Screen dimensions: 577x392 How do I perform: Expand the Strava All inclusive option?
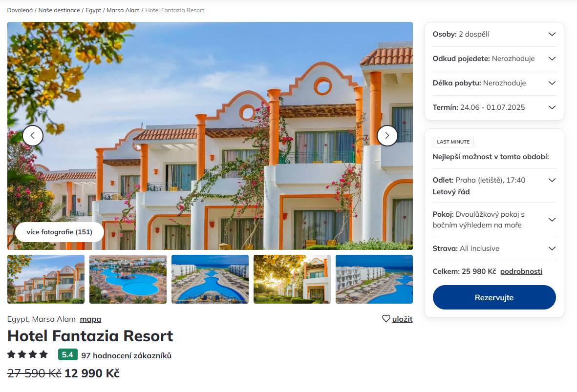pos(494,248)
